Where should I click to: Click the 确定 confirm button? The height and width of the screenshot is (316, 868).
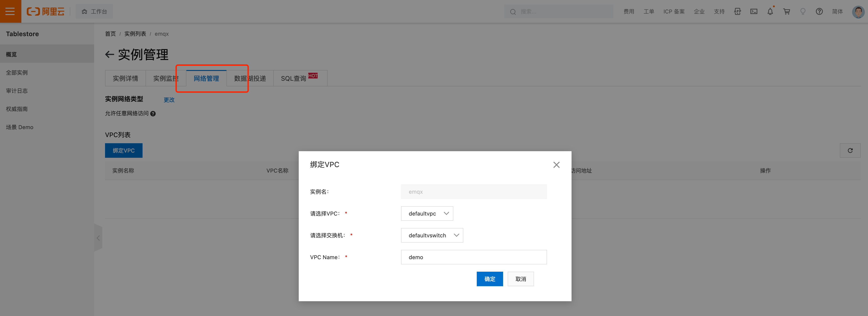point(490,279)
